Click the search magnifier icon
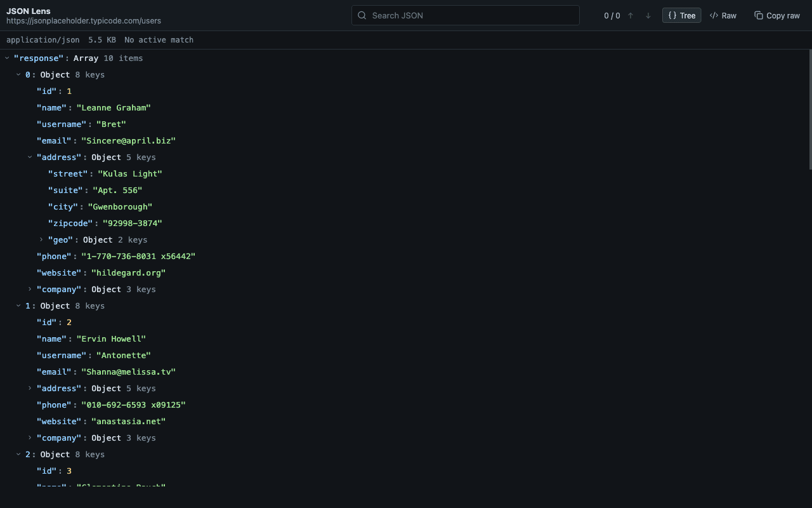The height and width of the screenshot is (508, 812). pos(362,15)
